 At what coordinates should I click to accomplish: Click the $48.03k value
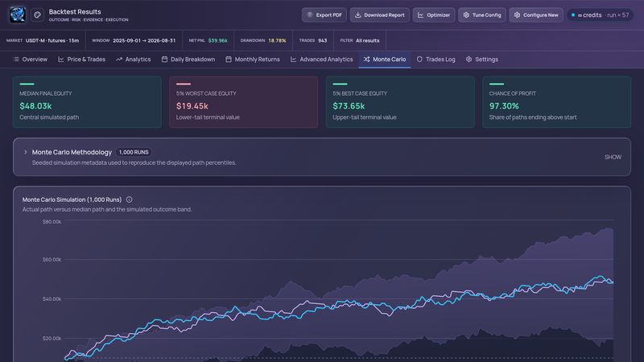point(35,106)
